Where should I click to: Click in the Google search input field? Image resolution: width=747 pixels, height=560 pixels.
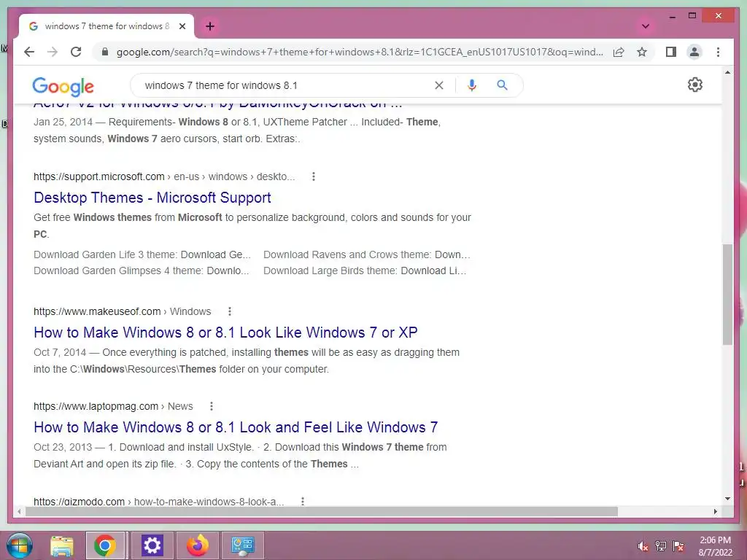point(286,85)
